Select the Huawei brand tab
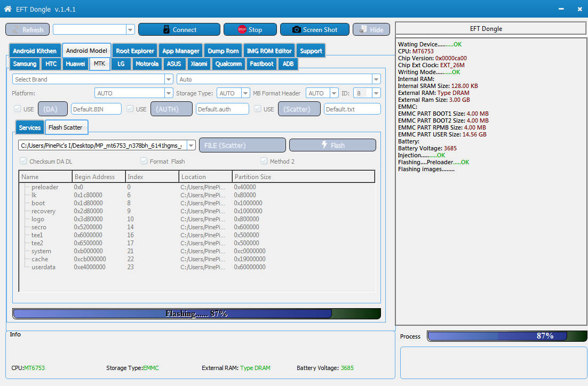 pyautogui.click(x=75, y=63)
